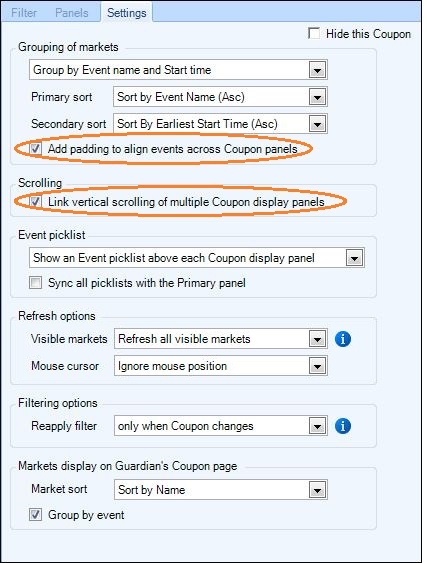The image size is (427, 563).
Task: Select the Settings tab
Action: pos(126,13)
